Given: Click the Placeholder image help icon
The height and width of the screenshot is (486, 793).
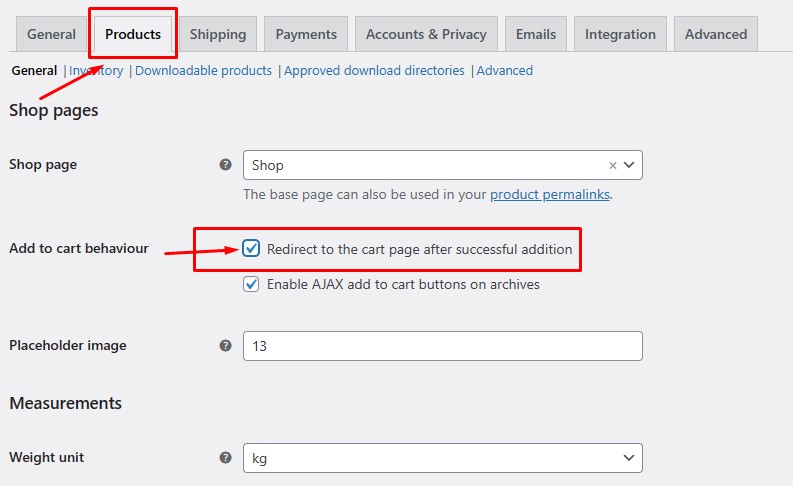Looking at the screenshot, I should [x=225, y=346].
